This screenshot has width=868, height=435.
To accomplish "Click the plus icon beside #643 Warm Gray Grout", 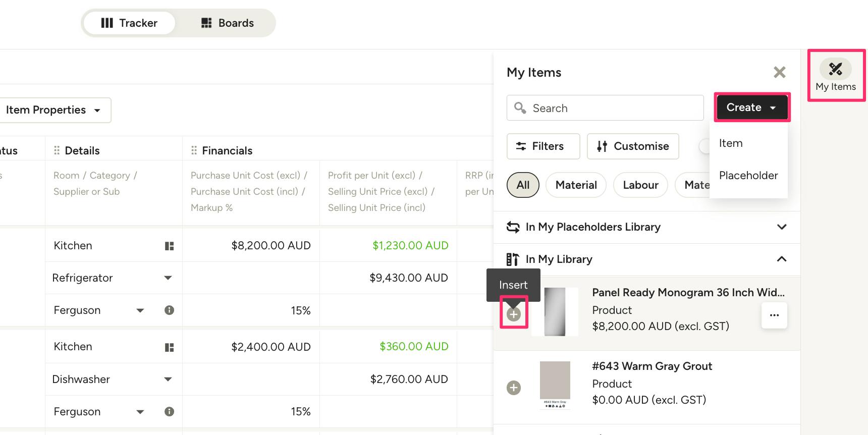I will click(x=514, y=388).
